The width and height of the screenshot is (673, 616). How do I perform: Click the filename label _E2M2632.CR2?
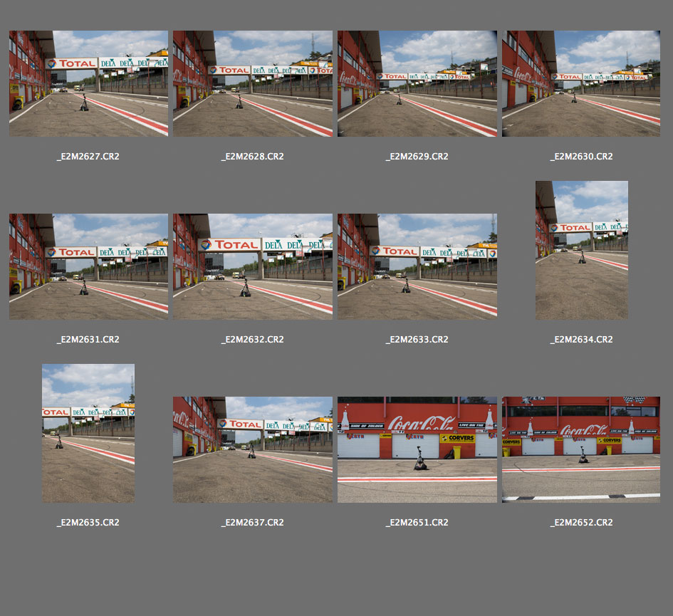253,340
